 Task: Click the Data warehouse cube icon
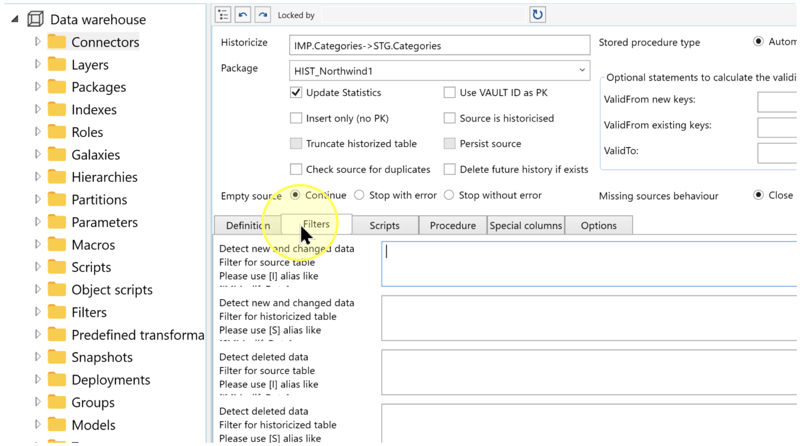pos(35,19)
